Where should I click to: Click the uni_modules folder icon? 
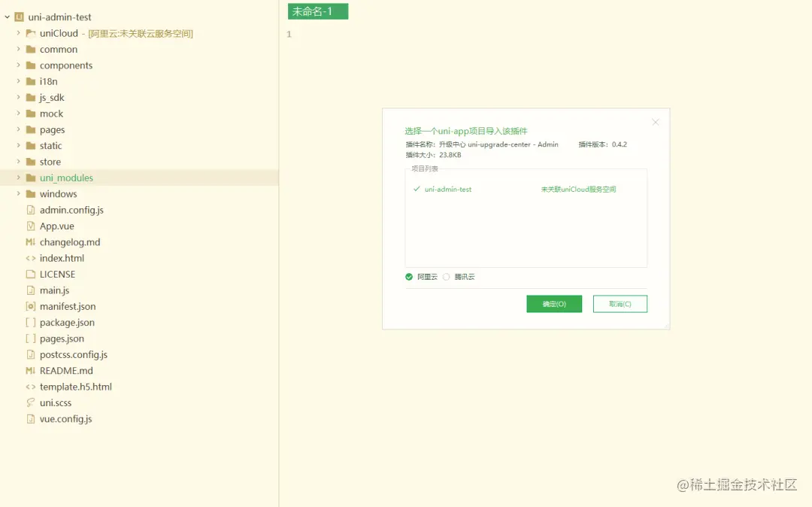pos(31,178)
